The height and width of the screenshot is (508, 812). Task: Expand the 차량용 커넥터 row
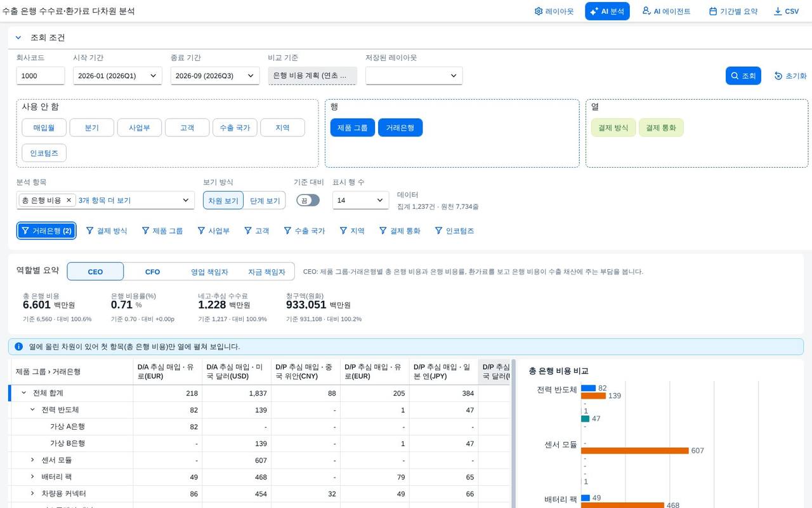[x=33, y=493]
